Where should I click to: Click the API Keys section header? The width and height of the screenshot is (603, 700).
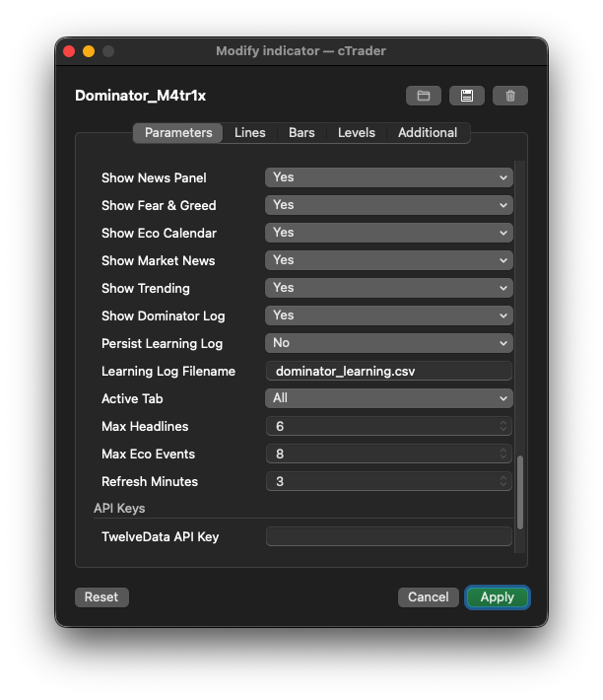point(119,509)
